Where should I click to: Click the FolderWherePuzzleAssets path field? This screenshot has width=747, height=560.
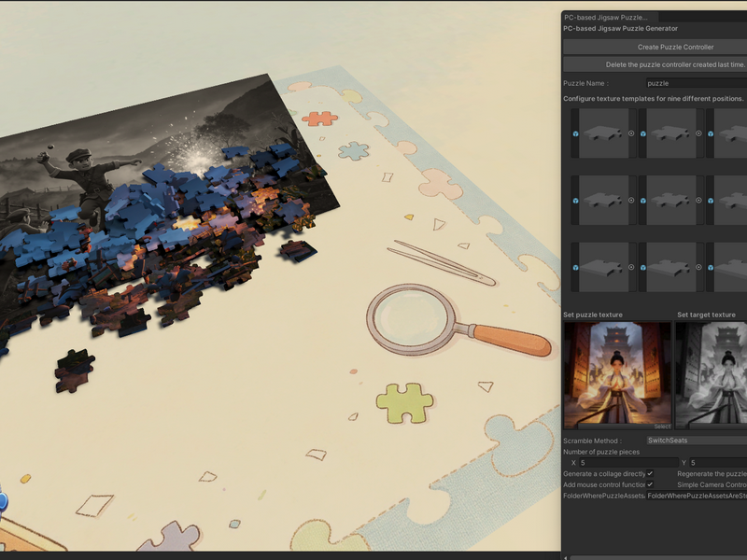(697, 496)
